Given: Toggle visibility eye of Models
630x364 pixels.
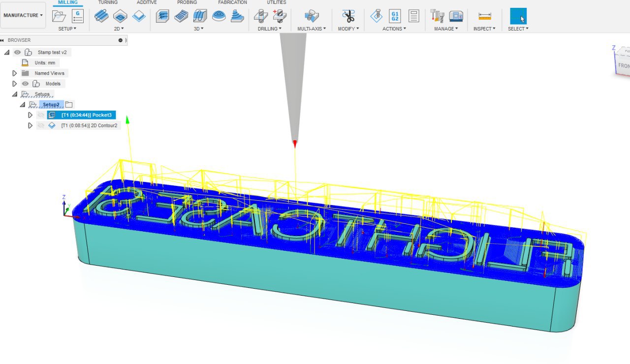Looking at the screenshot, I should click(25, 84).
